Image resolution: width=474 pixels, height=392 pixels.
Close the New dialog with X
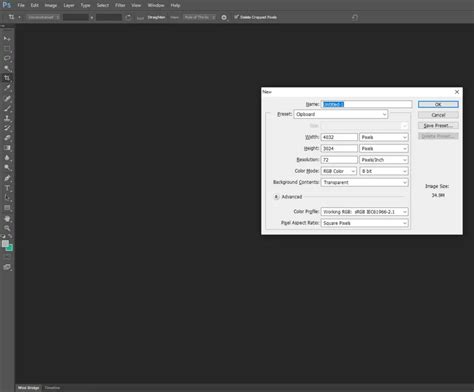tap(457, 92)
